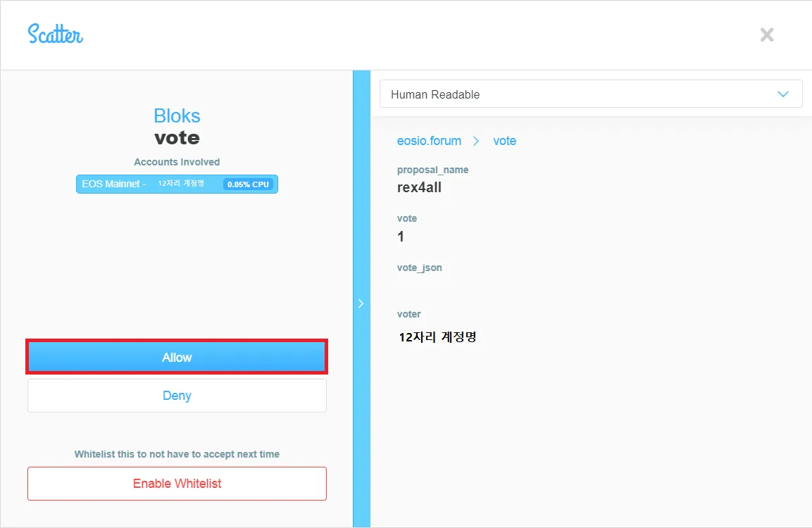Close the Scatter popup with X
This screenshot has height=528, width=812.
767,34
